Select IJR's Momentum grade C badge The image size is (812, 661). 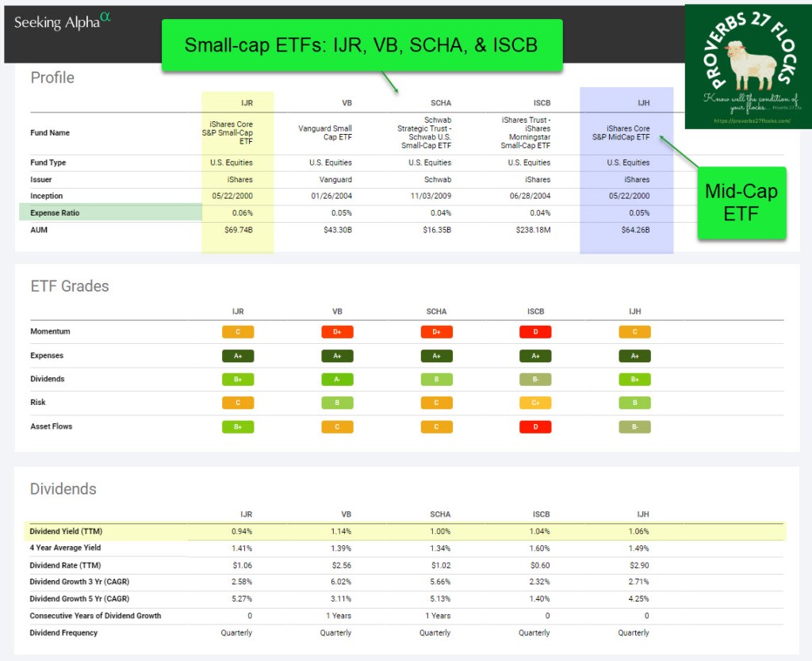238,332
